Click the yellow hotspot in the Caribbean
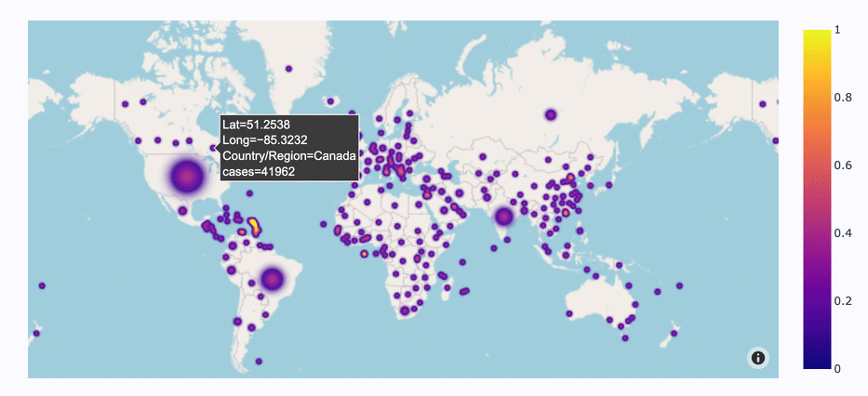 (254, 224)
